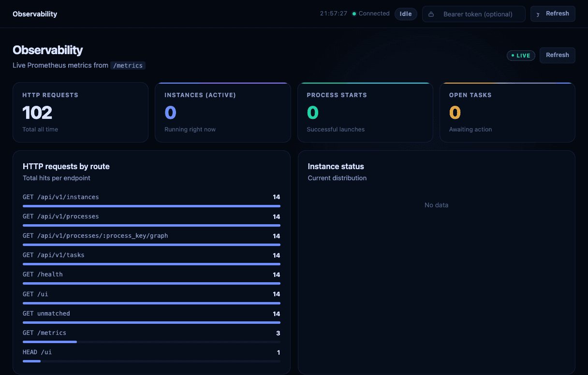Screen dimensions: 588x375
Task: Click the lock icon in the bearer token field
Action: (431, 14)
